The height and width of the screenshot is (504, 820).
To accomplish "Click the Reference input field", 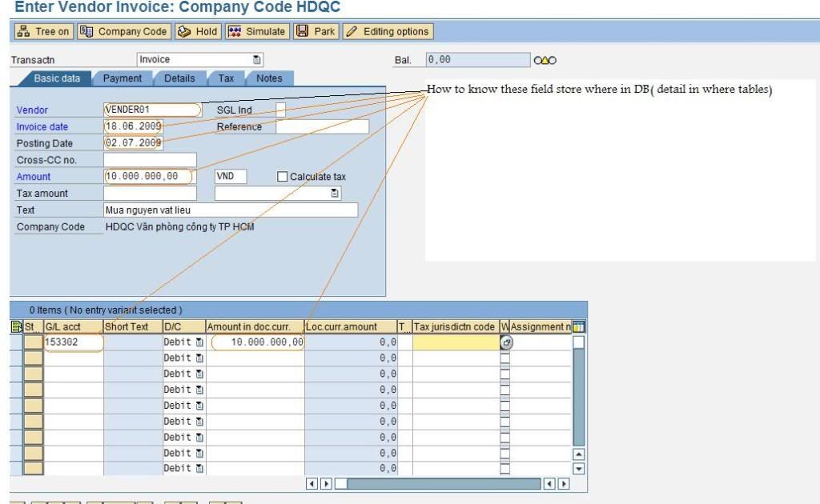I will pyautogui.click(x=322, y=126).
